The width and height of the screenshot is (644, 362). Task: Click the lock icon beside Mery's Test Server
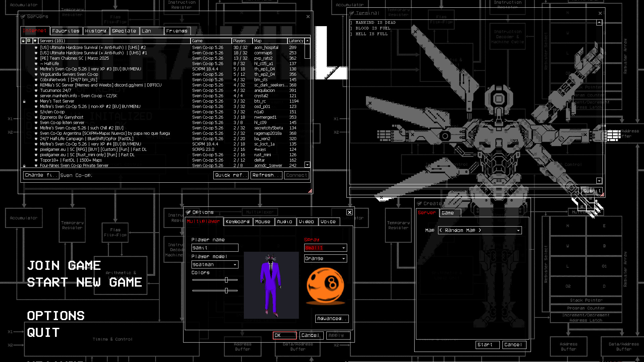click(24, 101)
